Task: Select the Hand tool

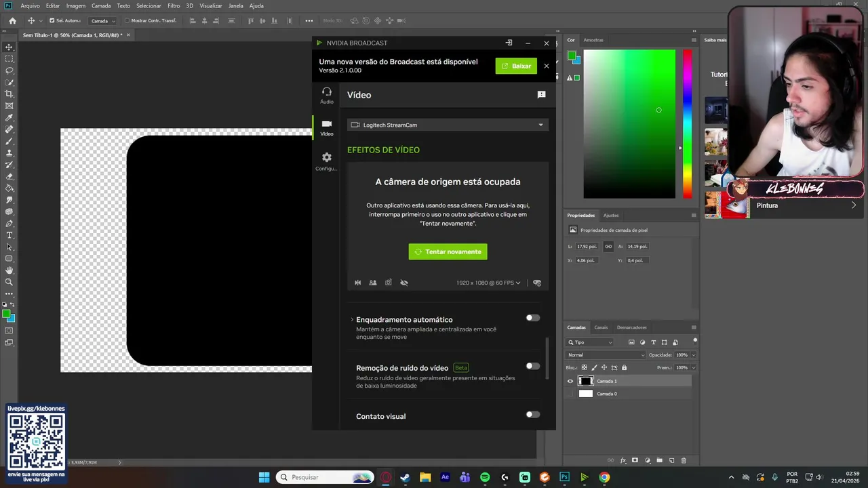Action: pyautogui.click(x=9, y=270)
